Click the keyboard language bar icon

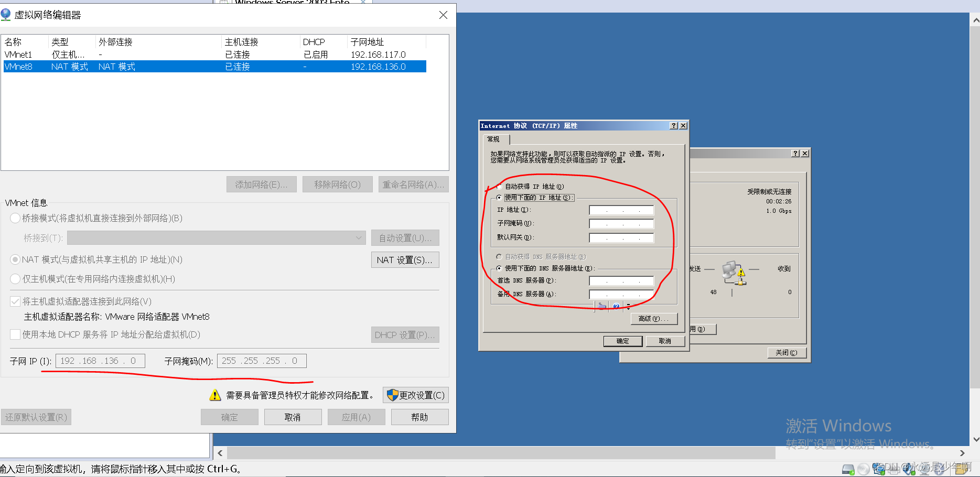pyautogui.click(x=602, y=307)
